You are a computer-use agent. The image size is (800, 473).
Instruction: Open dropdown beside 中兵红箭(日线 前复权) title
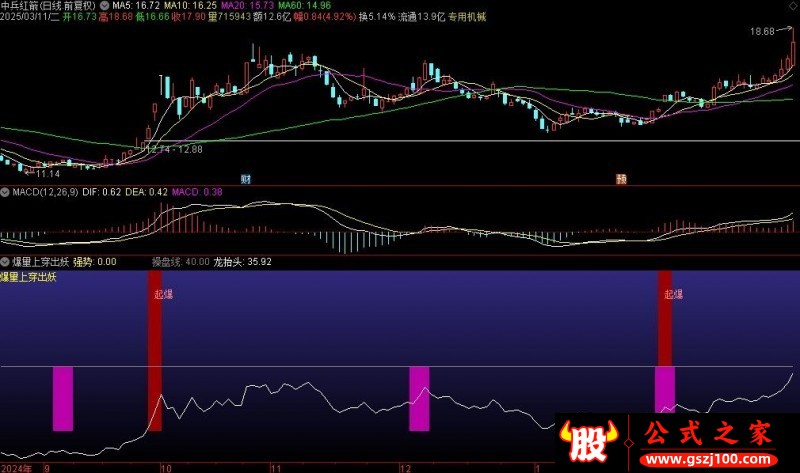pos(105,6)
